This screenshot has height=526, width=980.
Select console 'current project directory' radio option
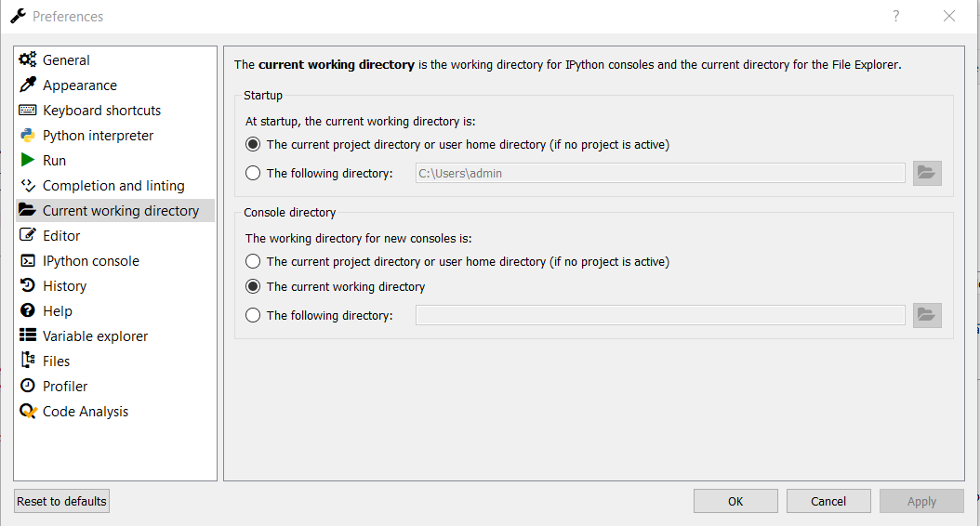253,262
